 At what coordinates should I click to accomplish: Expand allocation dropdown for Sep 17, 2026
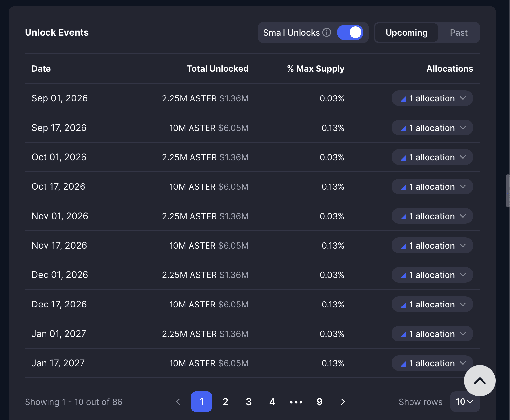coord(432,128)
